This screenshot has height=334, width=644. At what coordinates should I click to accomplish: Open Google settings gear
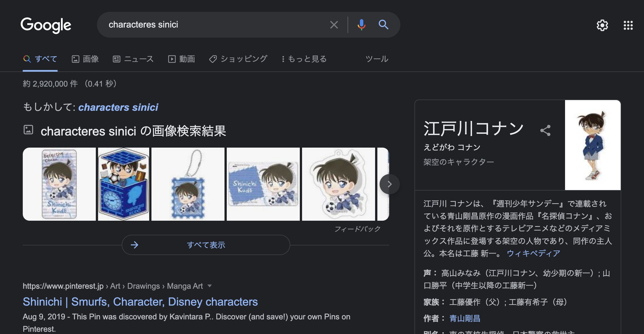[602, 25]
